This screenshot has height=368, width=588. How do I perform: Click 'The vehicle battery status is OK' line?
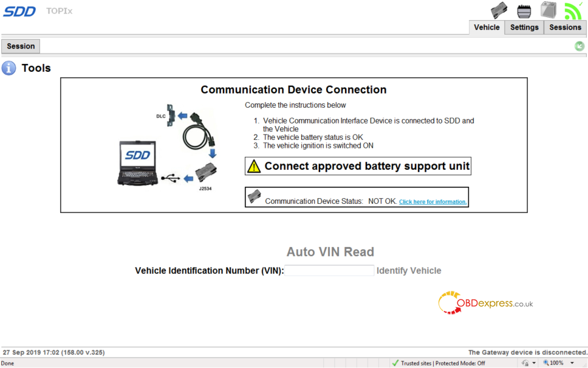pyautogui.click(x=313, y=137)
